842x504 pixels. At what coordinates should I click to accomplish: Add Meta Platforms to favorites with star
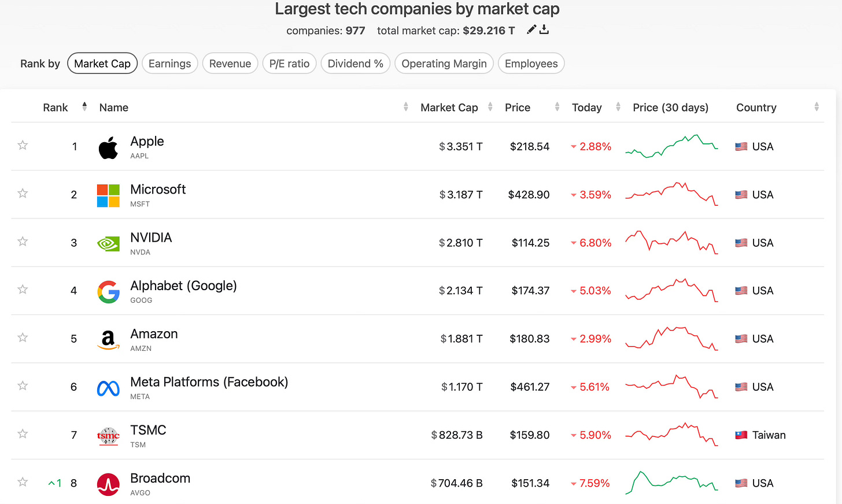23,385
